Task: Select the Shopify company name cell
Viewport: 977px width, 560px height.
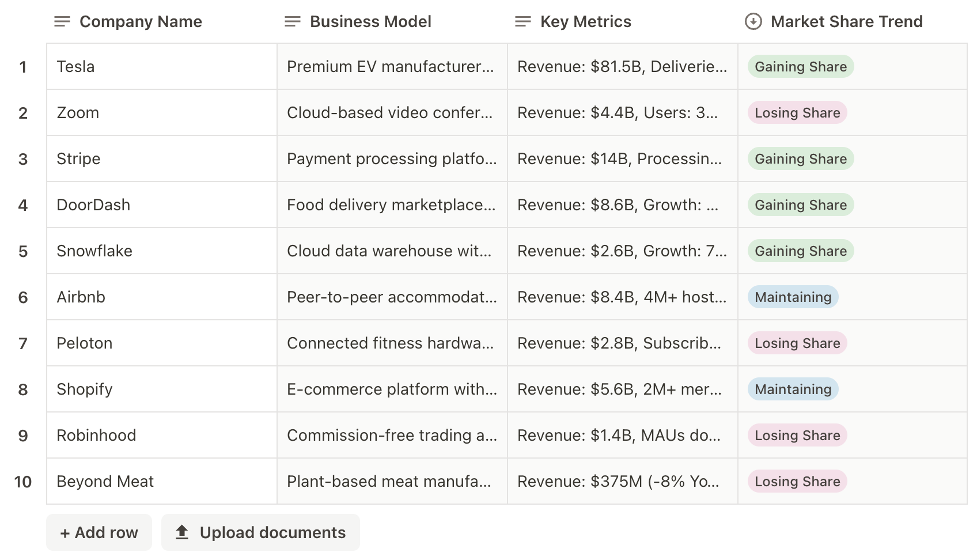Action: click(162, 389)
